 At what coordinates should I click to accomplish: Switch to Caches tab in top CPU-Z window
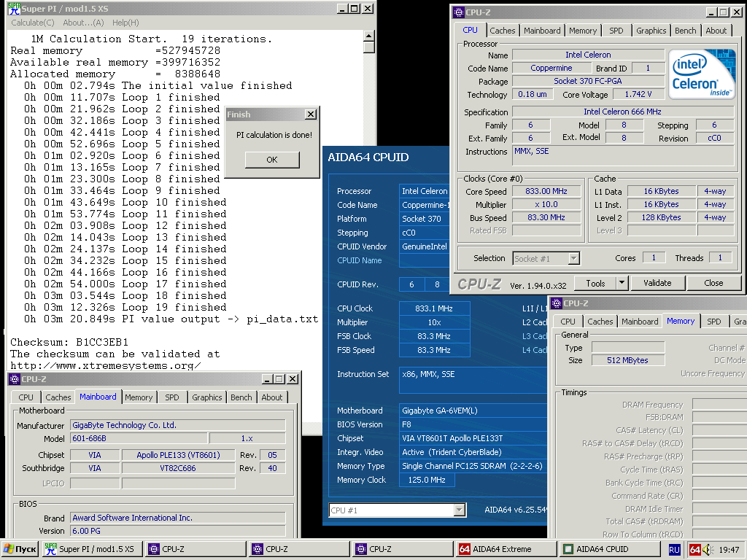coord(503,31)
